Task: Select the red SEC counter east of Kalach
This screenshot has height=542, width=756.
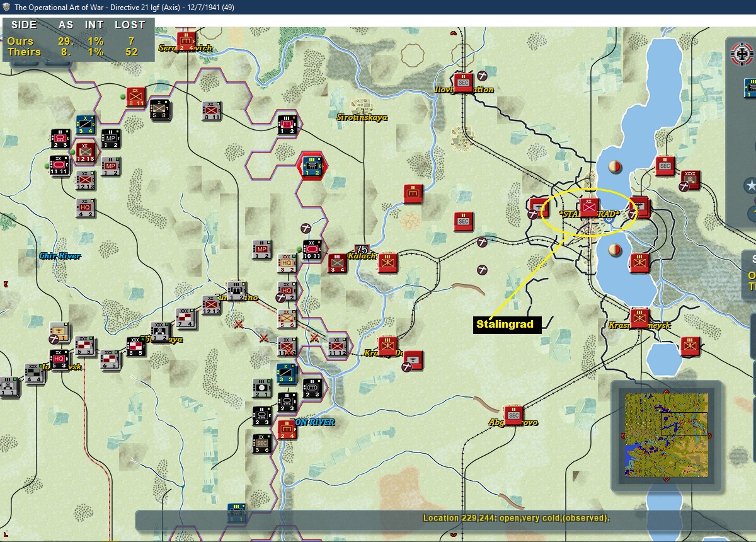Action: tap(464, 222)
